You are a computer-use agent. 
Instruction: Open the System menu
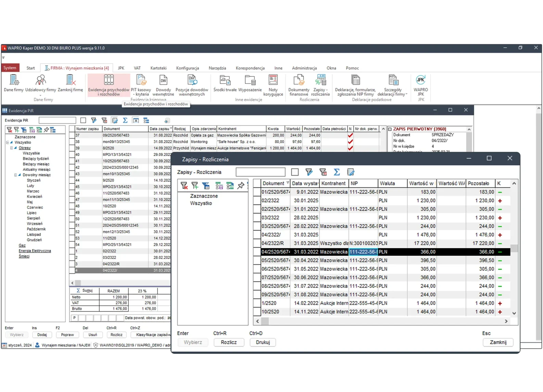click(10, 68)
